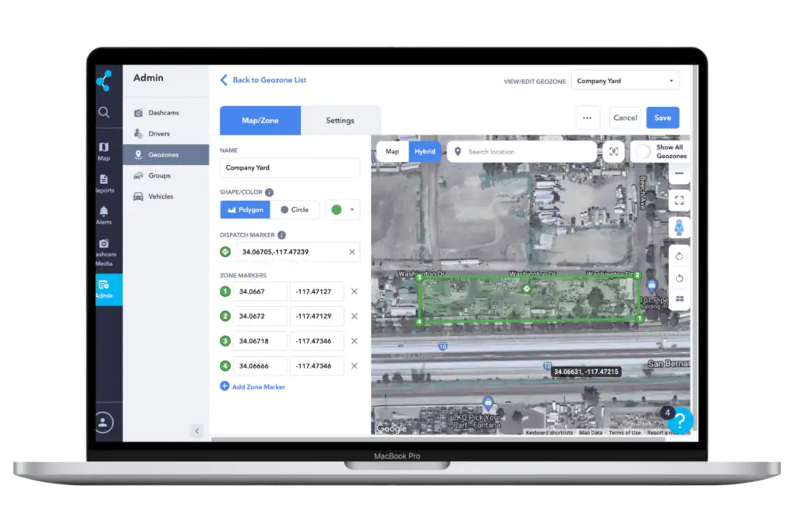The height and width of the screenshot is (532, 798).
Task: Open the green zone color dropdown
Action: (x=342, y=210)
